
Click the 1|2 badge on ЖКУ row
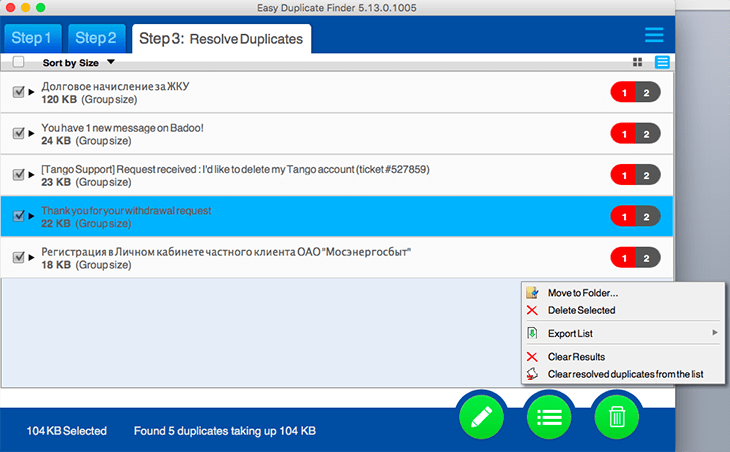tap(635, 93)
